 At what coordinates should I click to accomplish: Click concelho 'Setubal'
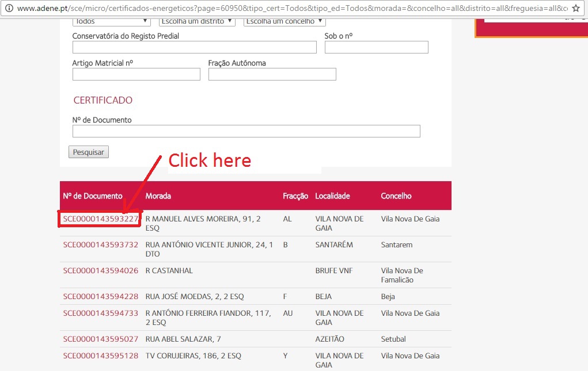pyautogui.click(x=393, y=339)
